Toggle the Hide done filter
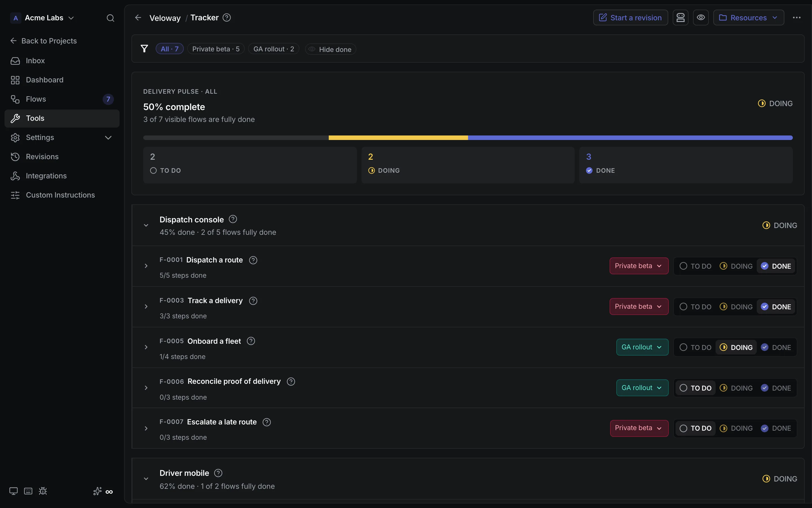 click(x=330, y=49)
